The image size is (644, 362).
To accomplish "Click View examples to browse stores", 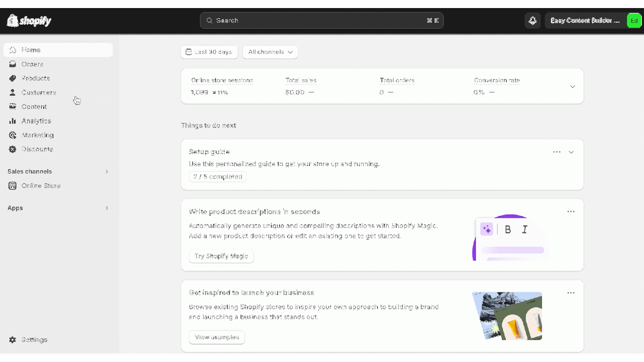I will point(216,337).
